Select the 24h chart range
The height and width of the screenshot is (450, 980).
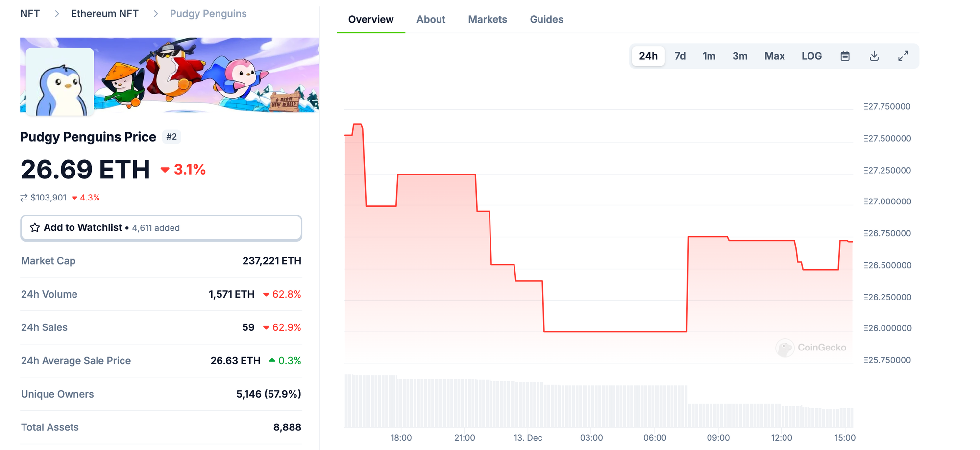(648, 56)
